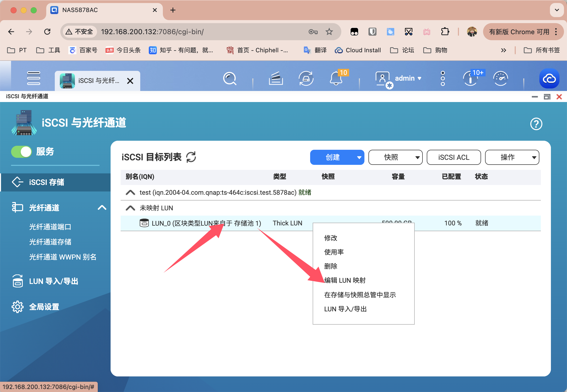Click the refresh icon next to iSCSI 目标列表

[192, 157]
